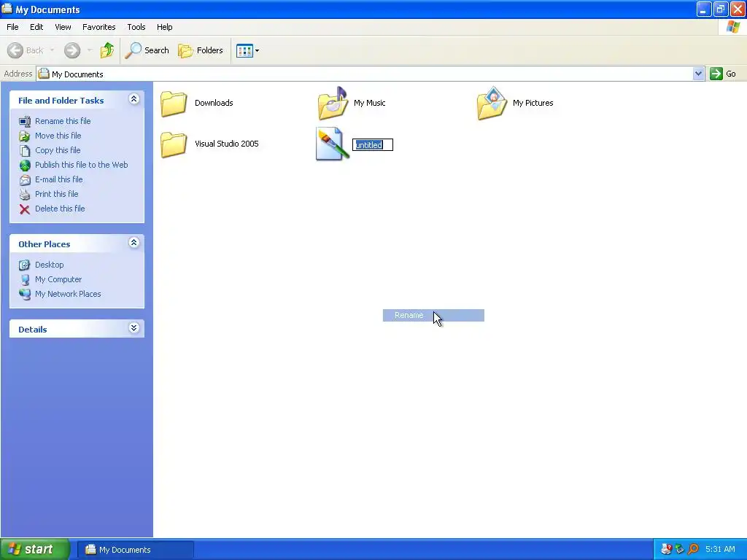Viewport: 747px width, 560px height.
Task: Open My Computer link
Action: 58,279
